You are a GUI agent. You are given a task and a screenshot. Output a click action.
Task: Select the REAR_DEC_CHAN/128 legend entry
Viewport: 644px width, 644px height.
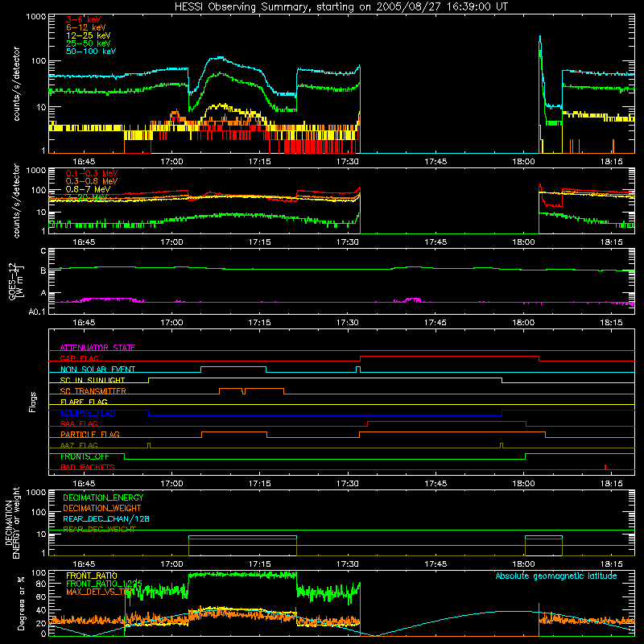pos(106,518)
